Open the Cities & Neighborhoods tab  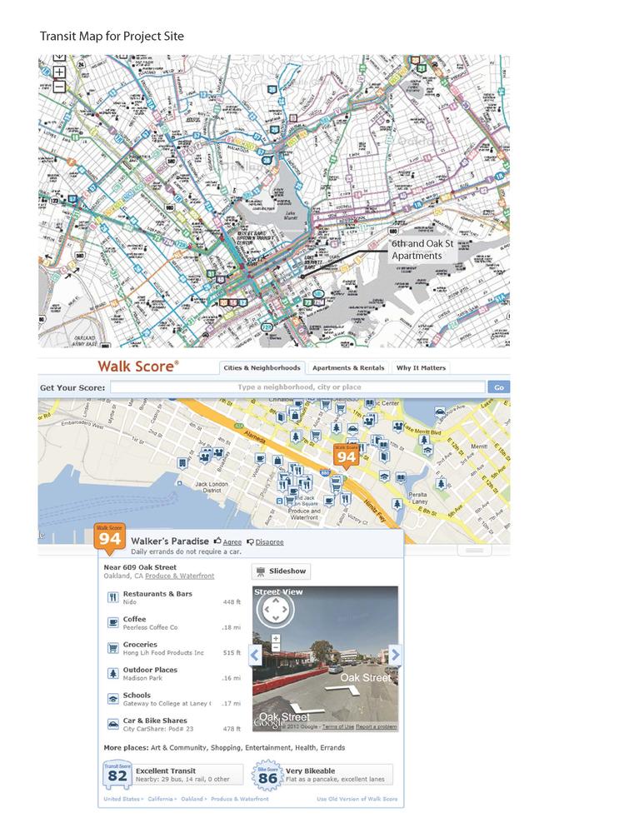tap(262, 367)
